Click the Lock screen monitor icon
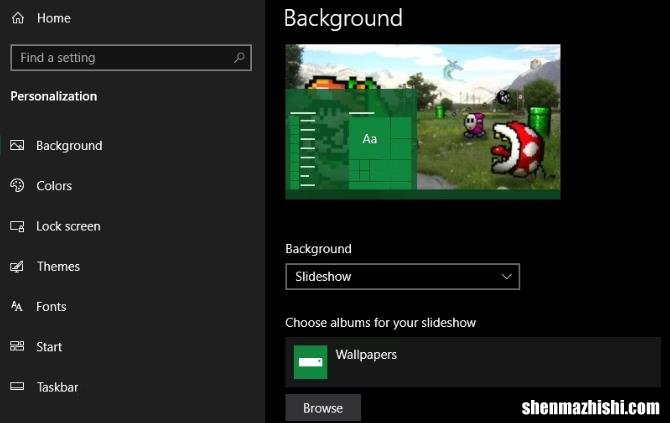 17,226
